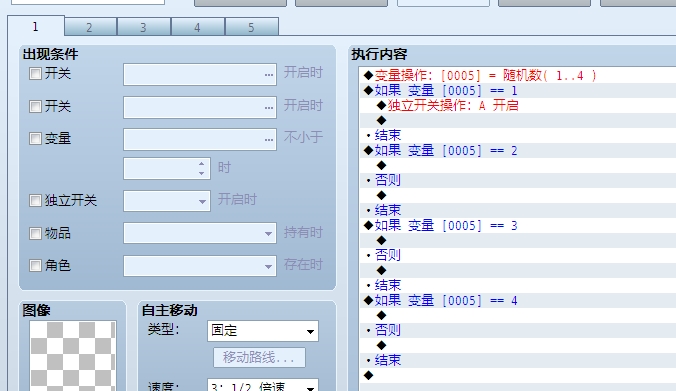Select the 结束 line after the == 2 branch
676x391 pixels.
tap(517, 210)
